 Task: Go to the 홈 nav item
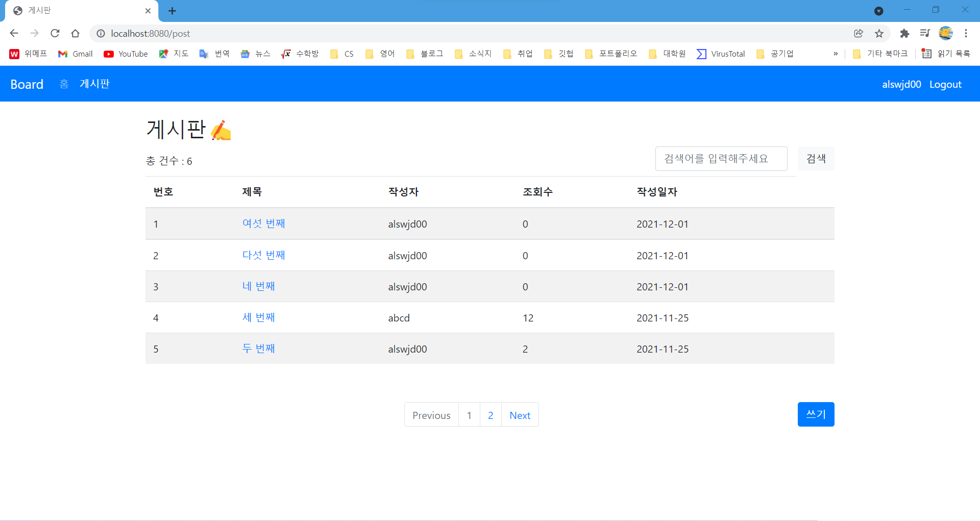tap(64, 84)
